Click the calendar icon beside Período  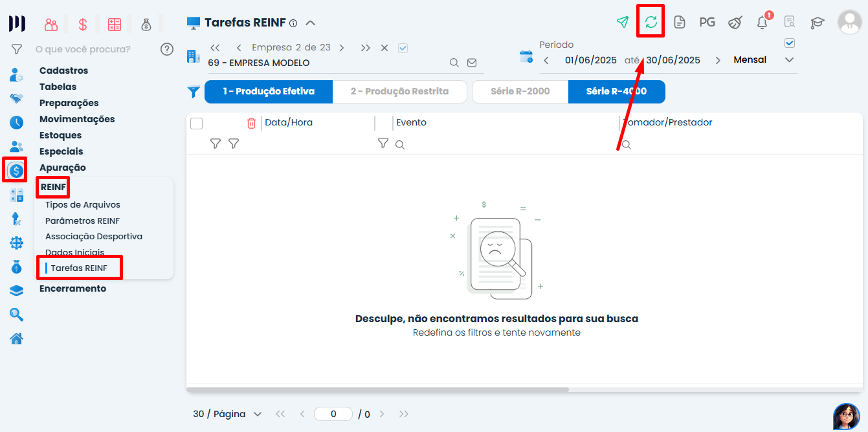(526, 56)
